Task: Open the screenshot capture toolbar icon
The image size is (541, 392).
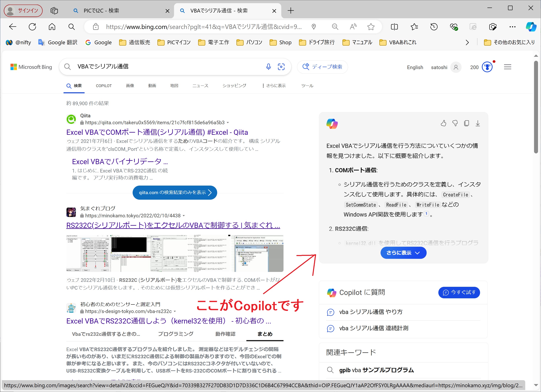Action: pos(493,27)
